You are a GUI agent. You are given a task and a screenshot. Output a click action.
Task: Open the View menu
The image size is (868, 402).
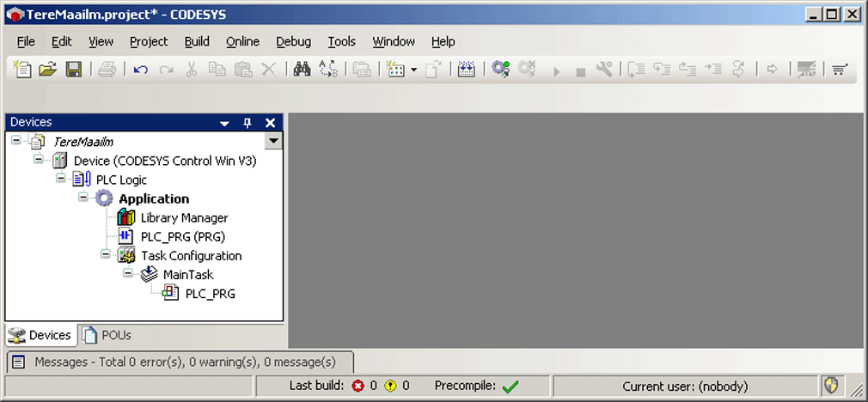tap(101, 41)
